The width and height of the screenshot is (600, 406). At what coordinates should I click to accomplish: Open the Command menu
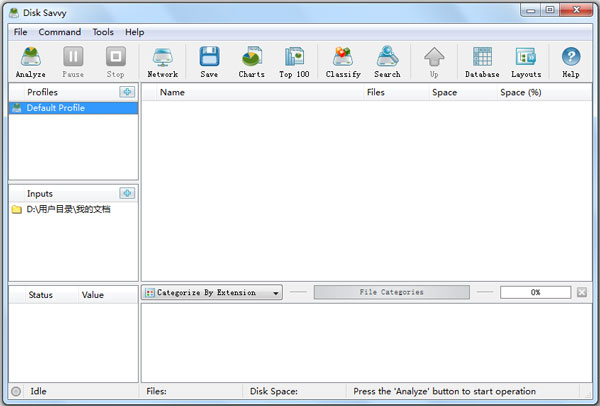pos(60,32)
